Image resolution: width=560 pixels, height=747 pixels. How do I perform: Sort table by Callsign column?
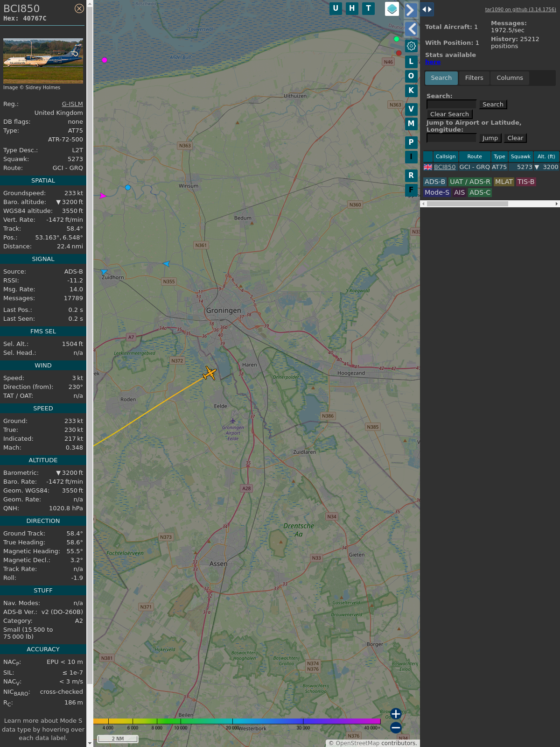(x=446, y=157)
